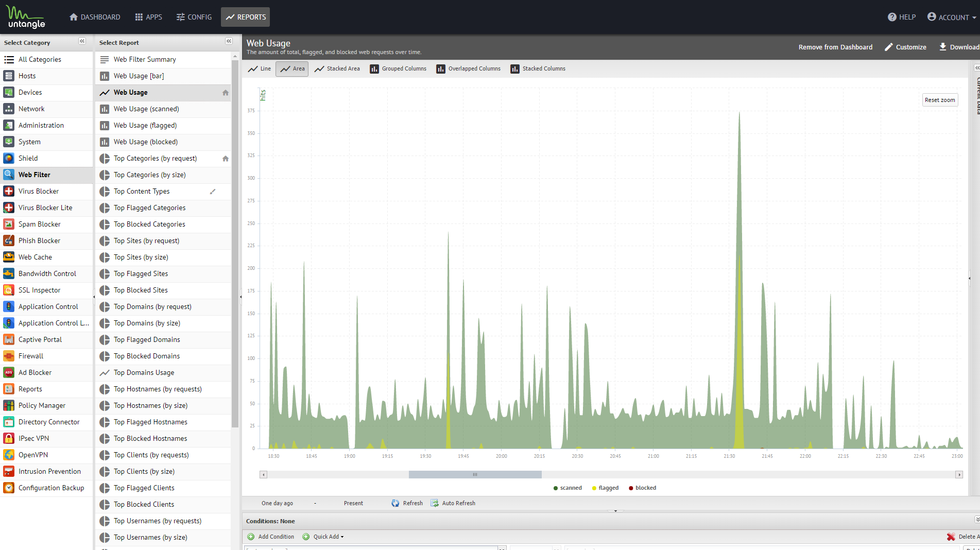Image resolution: width=980 pixels, height=550 pixels.
Task: Open the One day ago start date picker
Action: click(x=277, y=503)
